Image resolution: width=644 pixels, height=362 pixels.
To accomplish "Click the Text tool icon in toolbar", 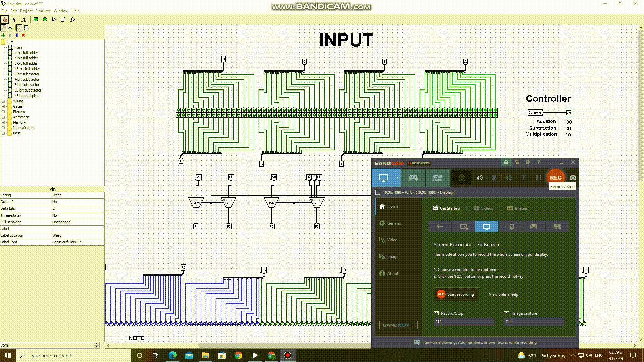I will pos(24,19).
